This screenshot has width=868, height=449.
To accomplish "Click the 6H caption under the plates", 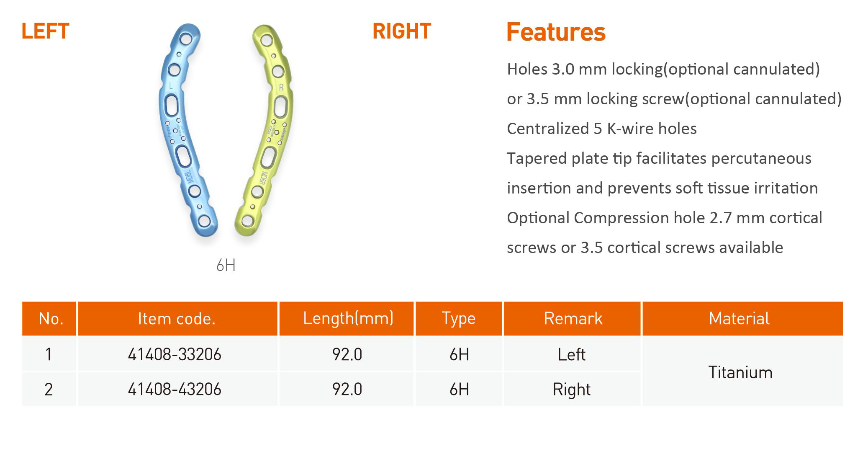I will tap(226, 265).
